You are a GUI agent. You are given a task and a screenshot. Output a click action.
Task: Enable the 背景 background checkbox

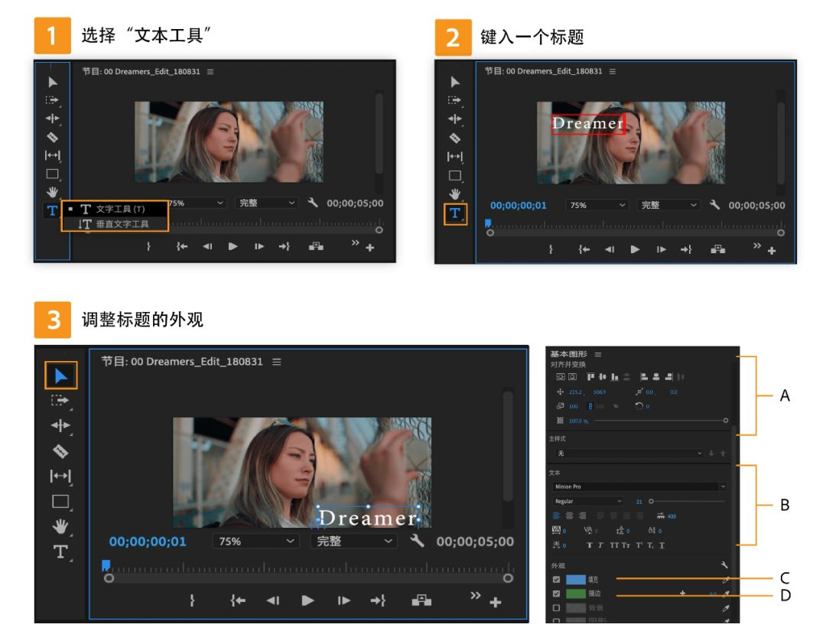click(556, 607)
